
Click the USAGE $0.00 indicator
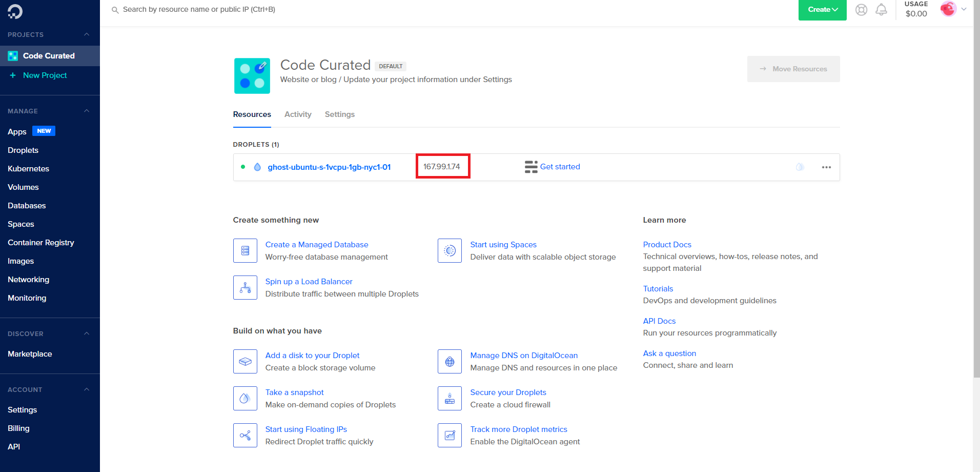point(916,9)
